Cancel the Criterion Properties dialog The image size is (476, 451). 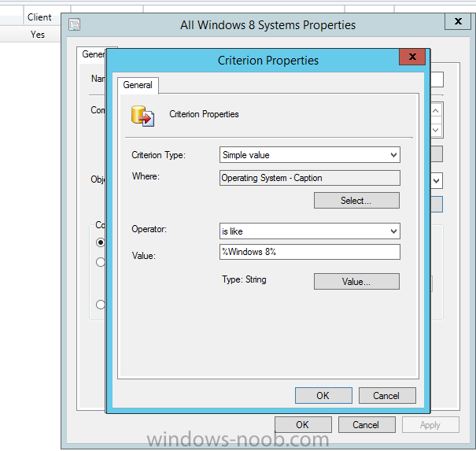(387, 395)
